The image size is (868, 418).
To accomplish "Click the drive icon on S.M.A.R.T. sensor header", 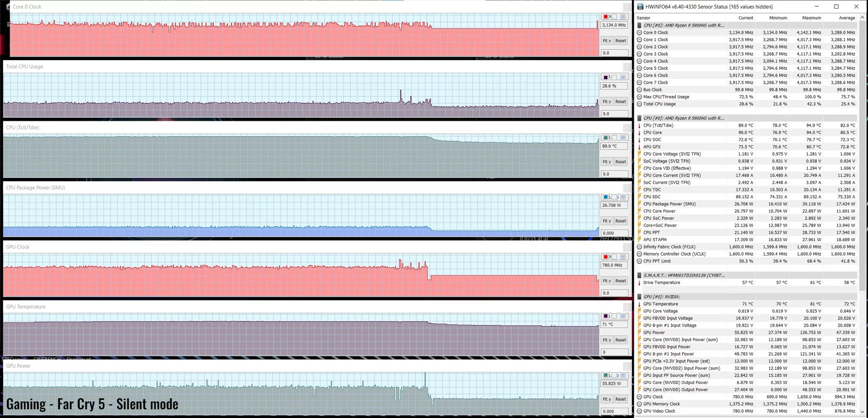I will pos(639,275).
